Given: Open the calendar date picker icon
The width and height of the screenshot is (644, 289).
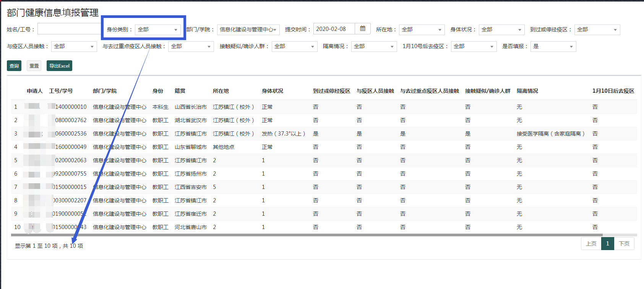Looking at the screenshot, I should 363,29.
